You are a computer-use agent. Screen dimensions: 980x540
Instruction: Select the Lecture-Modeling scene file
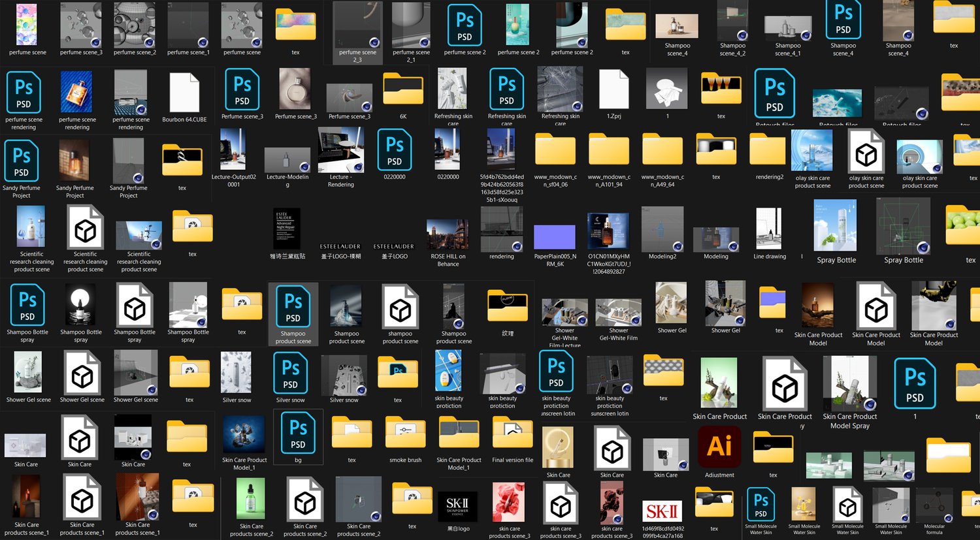point(287,160)
